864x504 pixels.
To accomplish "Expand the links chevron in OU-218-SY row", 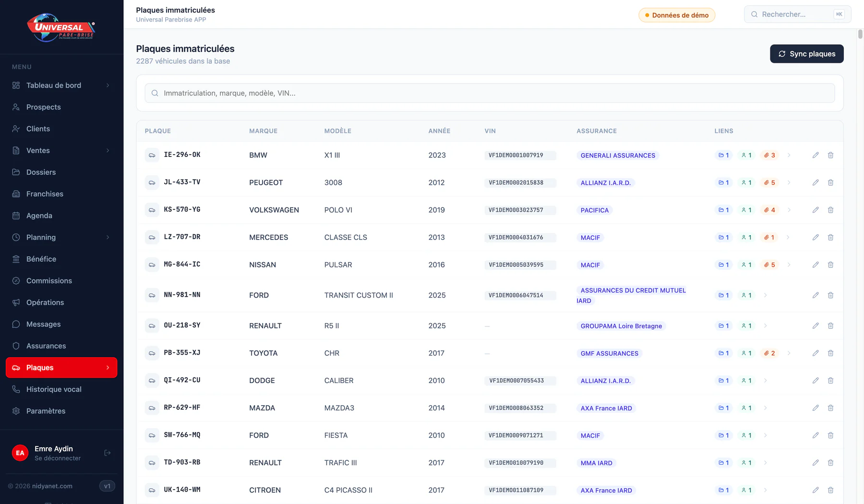I will pyautogui.click(x=765, y=325).
